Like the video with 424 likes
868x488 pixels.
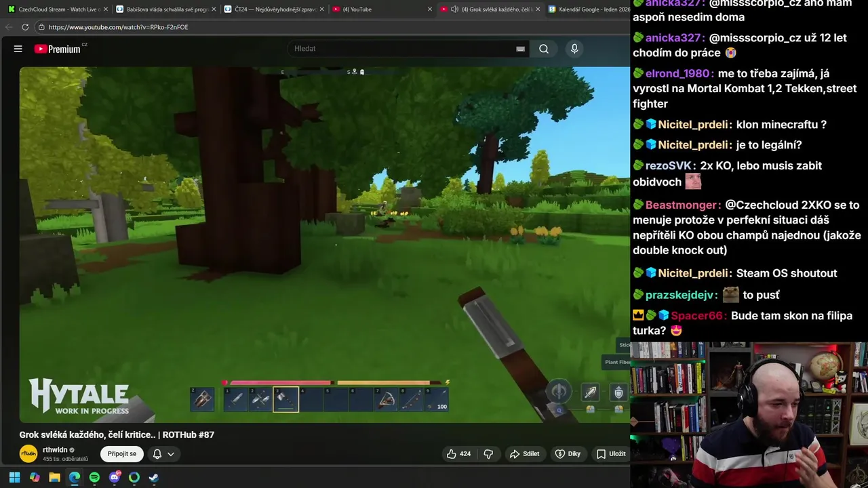click(458, 454)
